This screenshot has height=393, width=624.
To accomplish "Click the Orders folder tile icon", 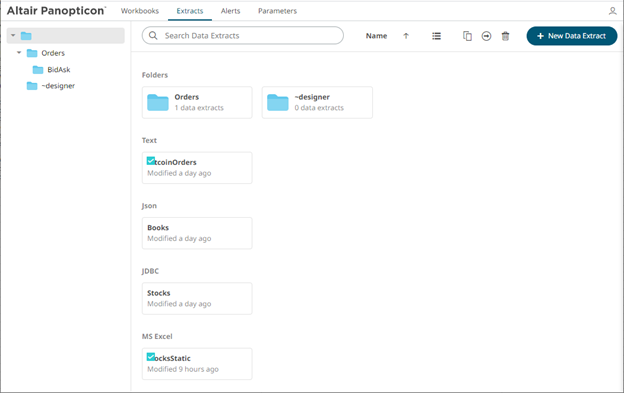I will (158, 102).
